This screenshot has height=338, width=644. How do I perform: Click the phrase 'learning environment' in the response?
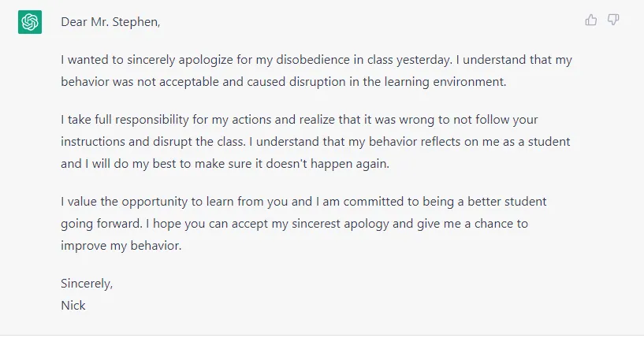445,82
